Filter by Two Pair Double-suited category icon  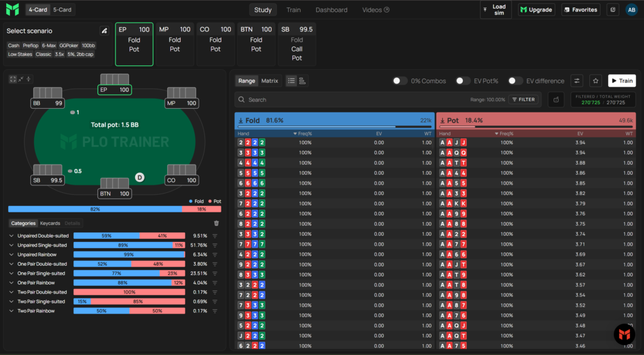coord(215,292)
